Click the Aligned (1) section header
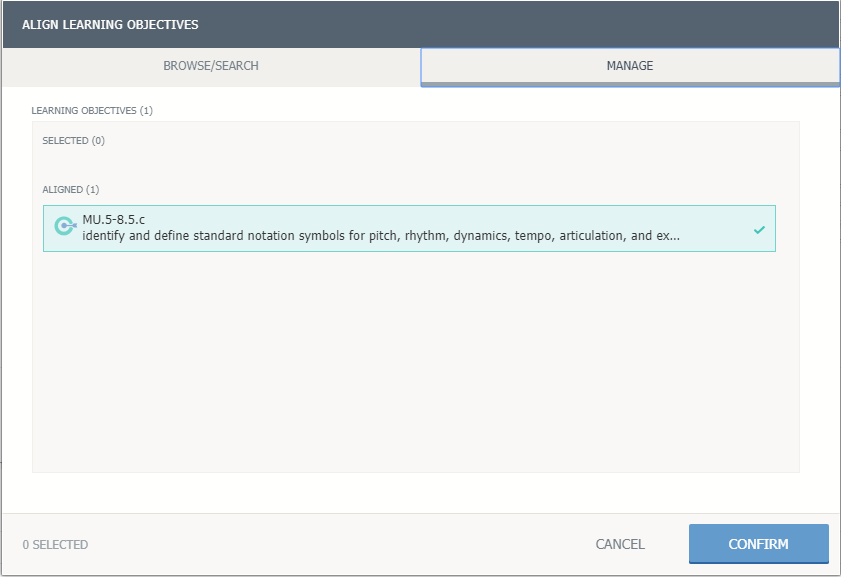This screenshot has width=841, height=577. tap(70, 189)
